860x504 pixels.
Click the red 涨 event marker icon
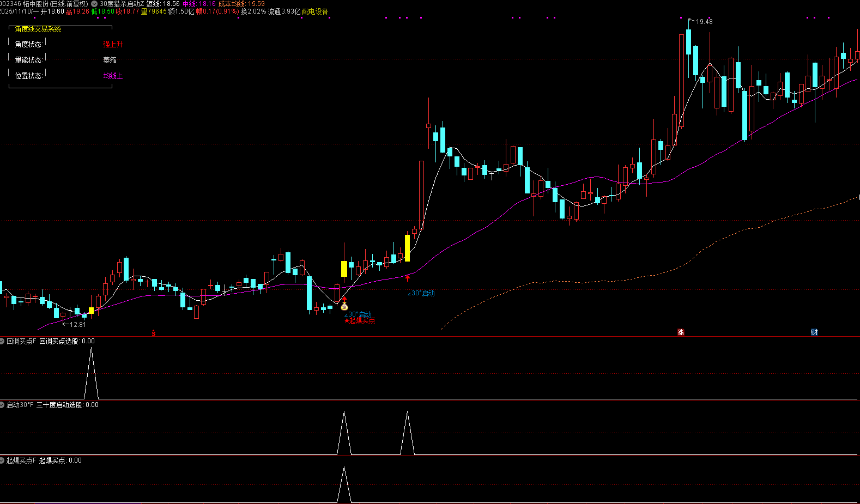[x=681, y=332]
